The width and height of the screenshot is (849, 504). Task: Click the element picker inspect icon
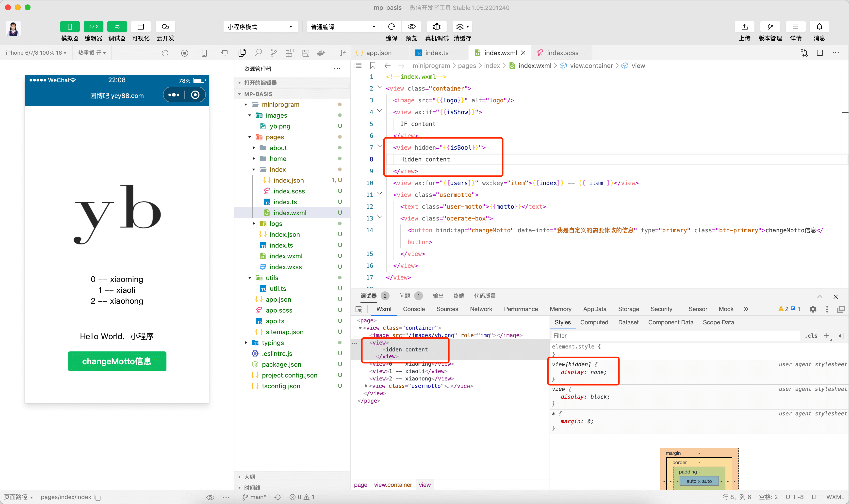[359, 309]
